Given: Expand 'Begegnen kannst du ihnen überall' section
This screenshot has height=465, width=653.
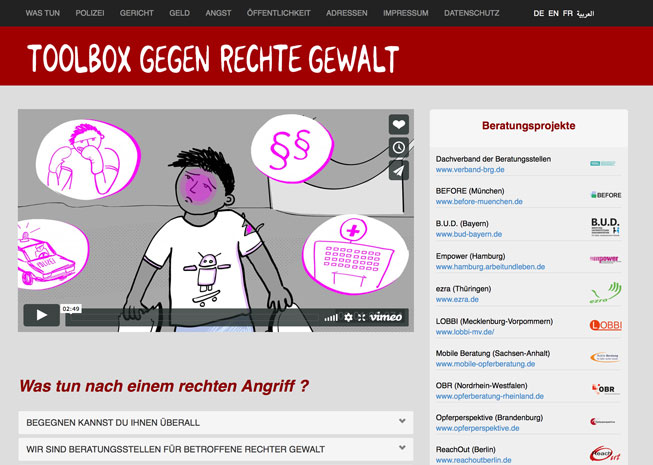Looking at the screenshot, I should pos(215,422).
